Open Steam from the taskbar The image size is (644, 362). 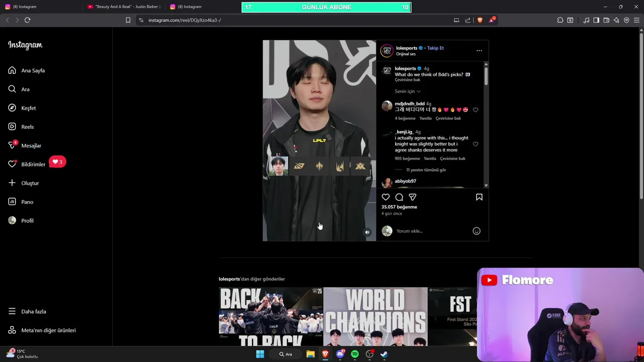click(x=384, y=354)
